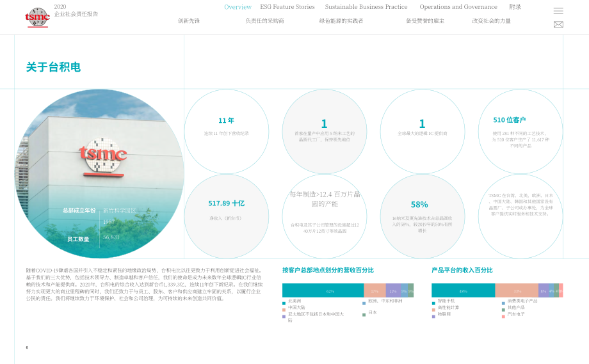The height and width of the screenshot is (364, 589).
Task: Select the '58%' advanced technology figure
Action: pyautogui.click(x=419, y=205)
